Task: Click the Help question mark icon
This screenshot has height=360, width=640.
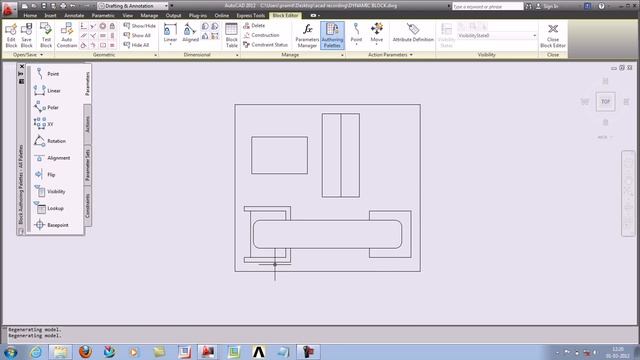Action: (x=601, y=6)
